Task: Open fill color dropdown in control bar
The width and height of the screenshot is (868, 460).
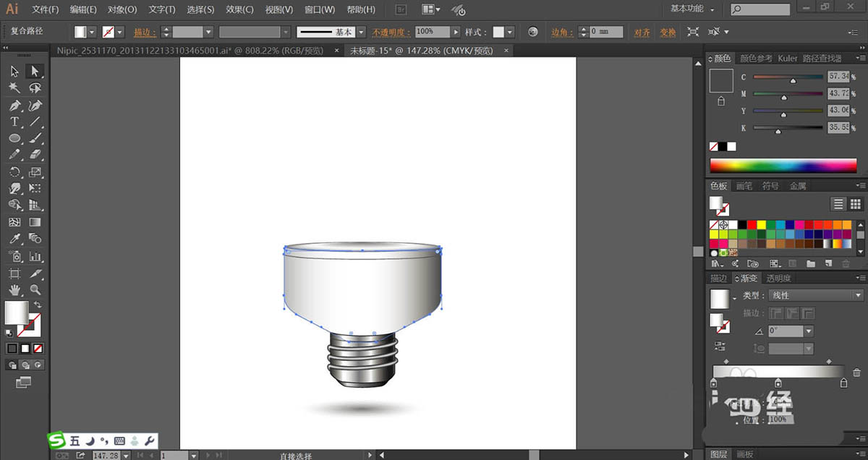Action: [x=92, y=32]
